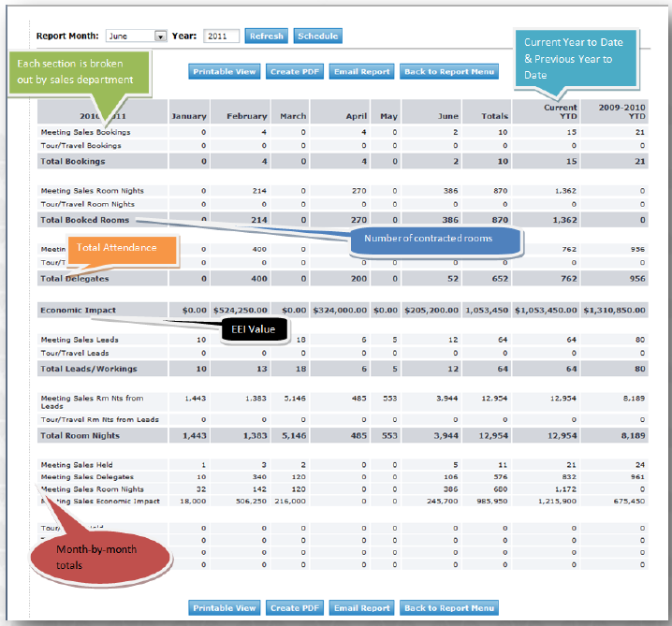Viewport: 672px width, 626px height.
Task: Click the $1,053,450.00 Current YTD economic impact
Action: point(546,311)
